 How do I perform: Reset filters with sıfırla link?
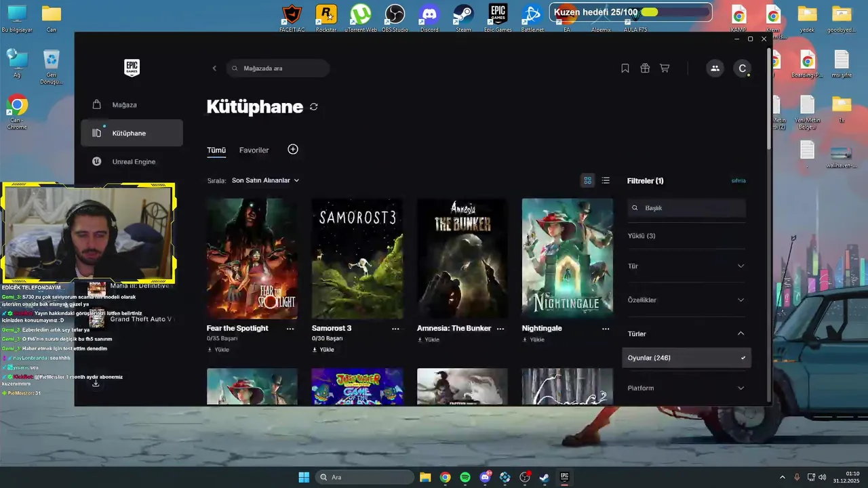[738, 181]
